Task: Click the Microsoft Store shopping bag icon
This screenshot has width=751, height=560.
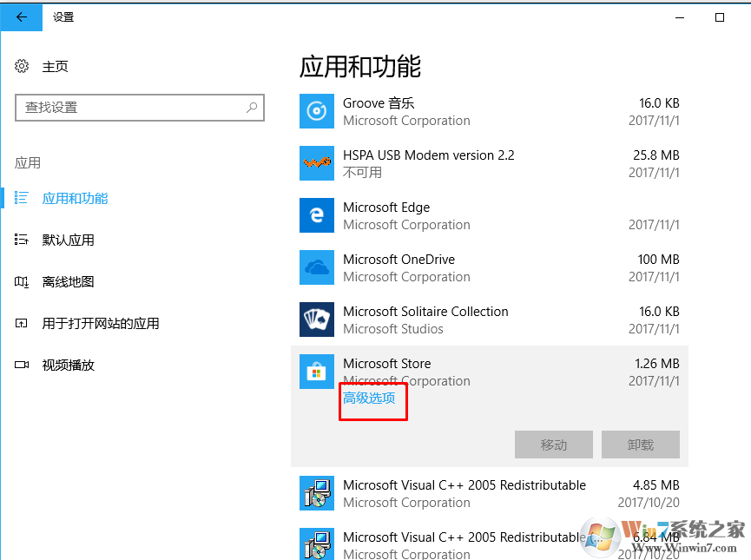Action: [x=317, y=372]
